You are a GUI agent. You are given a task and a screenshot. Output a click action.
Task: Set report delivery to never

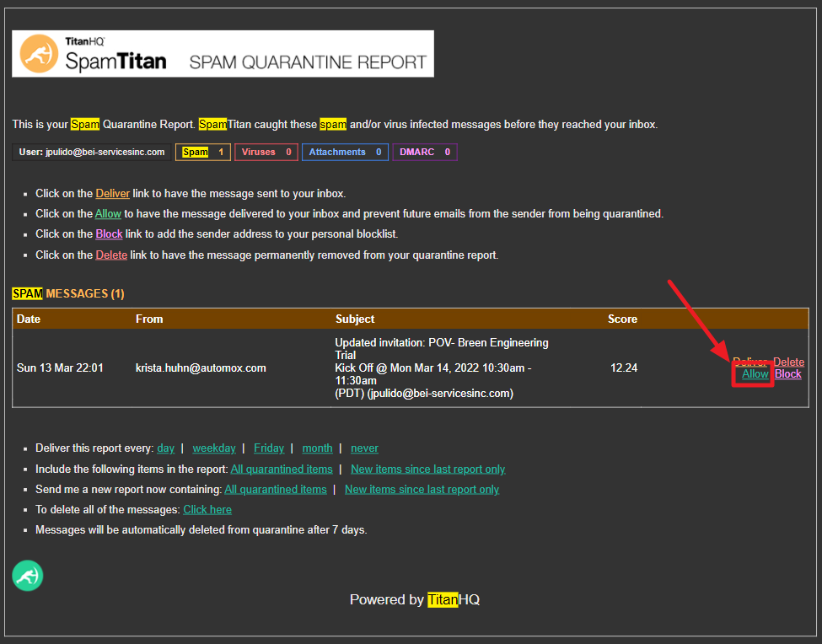click(x=364, y=448)
